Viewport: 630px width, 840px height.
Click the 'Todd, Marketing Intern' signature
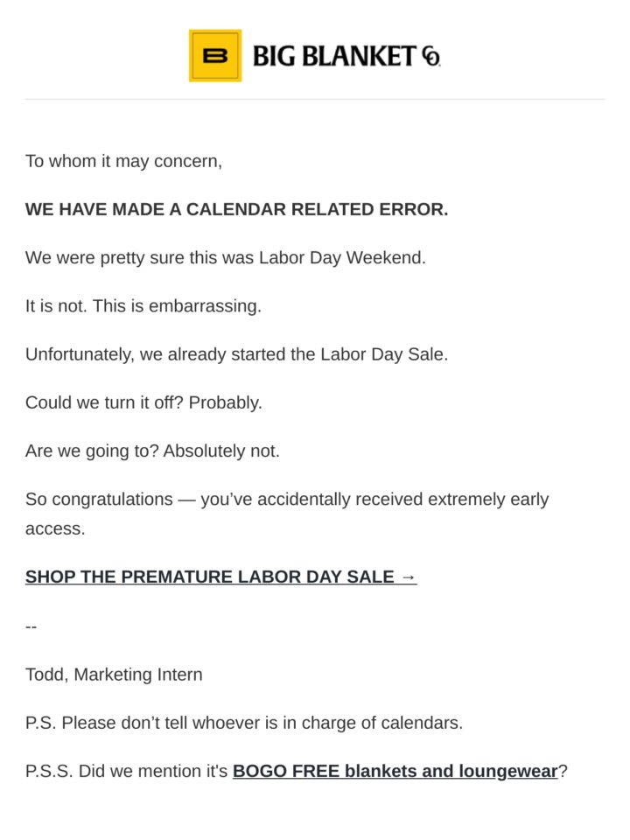pos(114,675)
